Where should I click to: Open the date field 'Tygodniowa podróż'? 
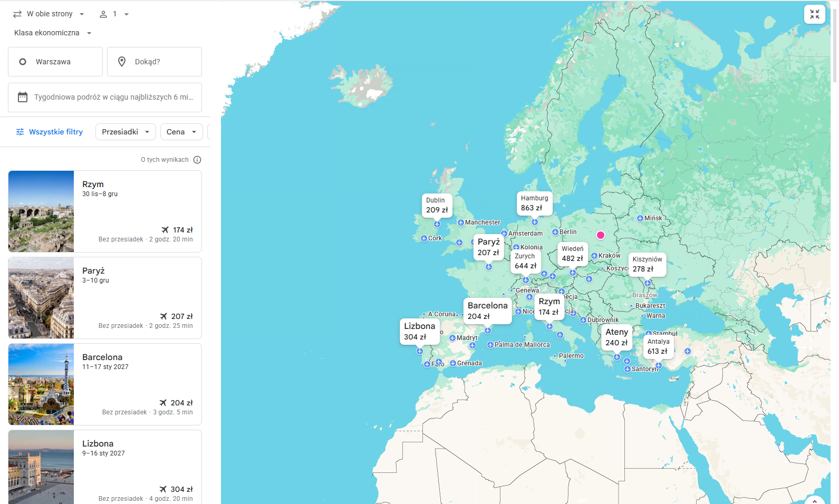tap(105, 98)
